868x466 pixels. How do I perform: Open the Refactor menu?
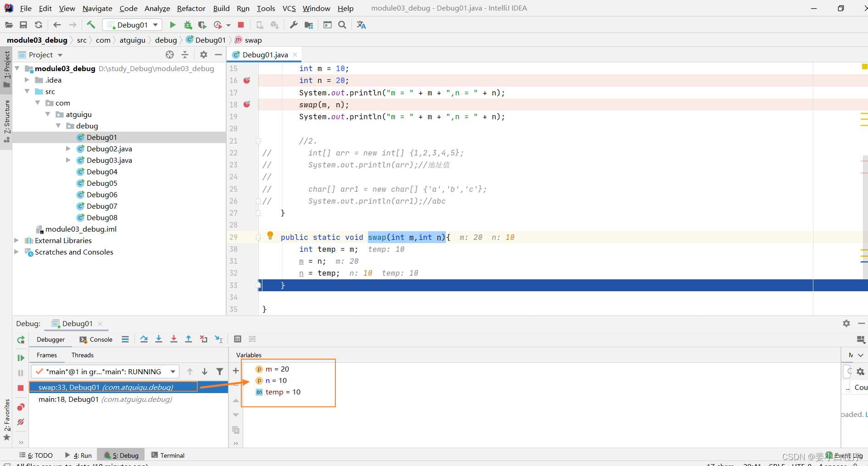pyautogui.click(x=191, y=8)
